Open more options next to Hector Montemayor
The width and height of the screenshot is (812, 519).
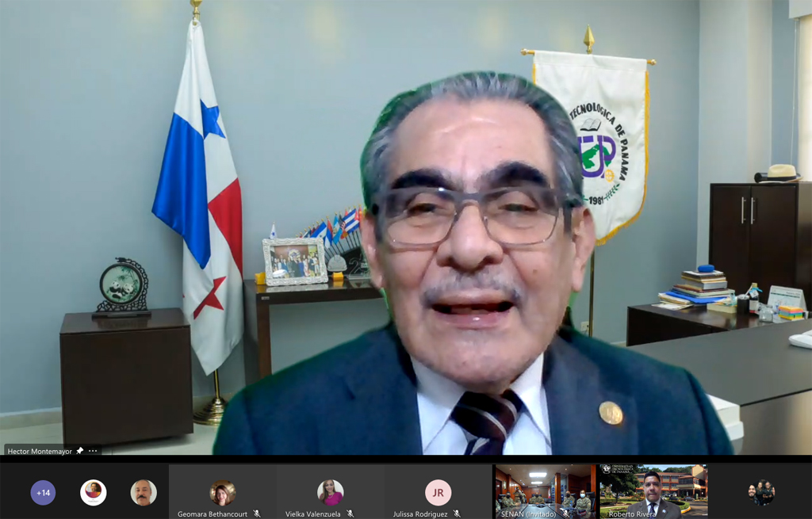point(93,451)
